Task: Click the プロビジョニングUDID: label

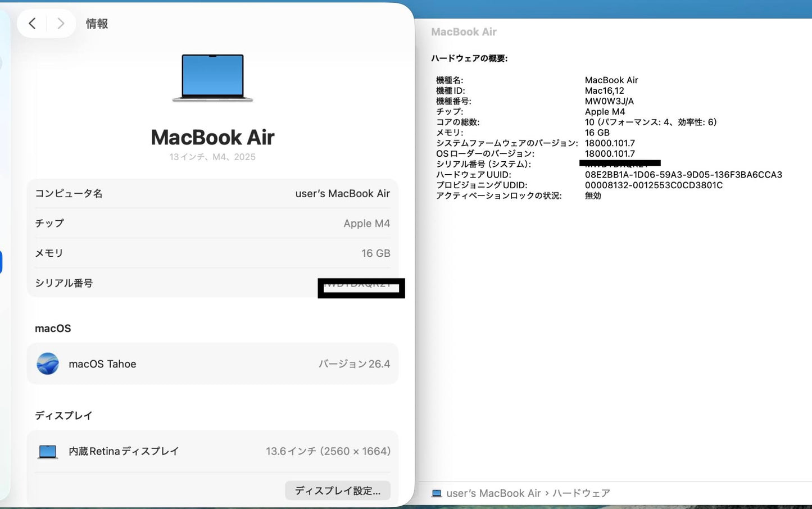Action: point(482,185)
